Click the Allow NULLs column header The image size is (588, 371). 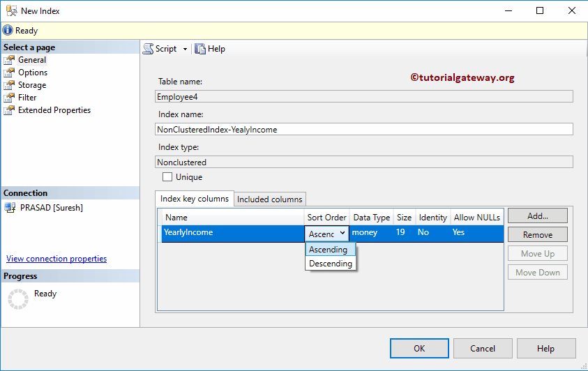tap(477, 218)
